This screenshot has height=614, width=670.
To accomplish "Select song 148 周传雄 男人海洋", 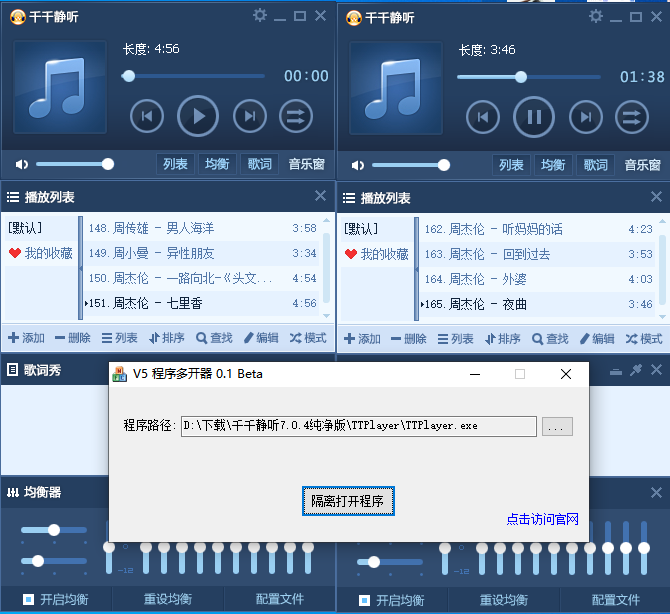I will pos(202,228).
